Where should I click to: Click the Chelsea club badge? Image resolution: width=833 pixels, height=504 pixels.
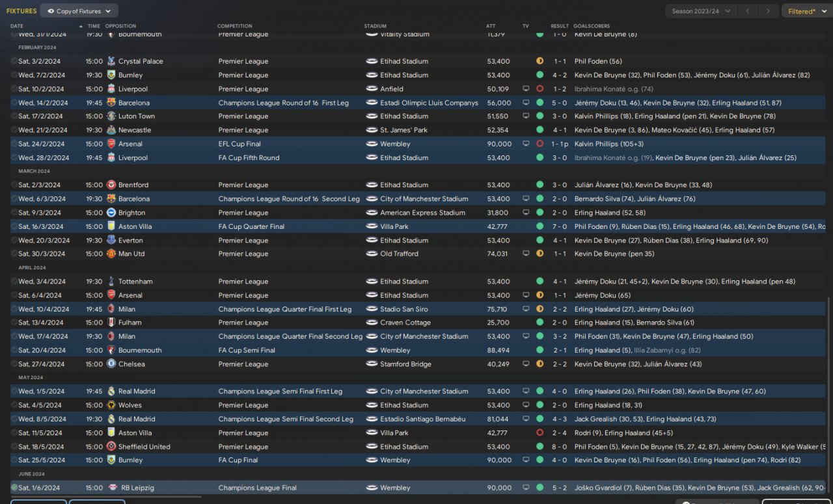tap(111, 364)
